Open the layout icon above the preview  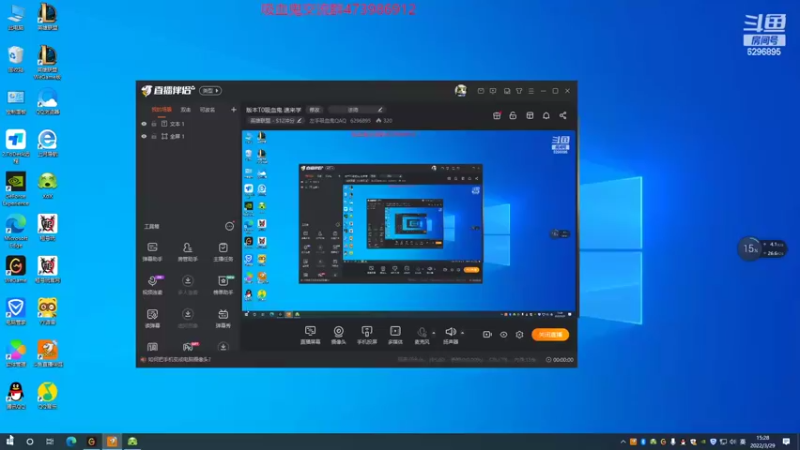pos(530,116)
